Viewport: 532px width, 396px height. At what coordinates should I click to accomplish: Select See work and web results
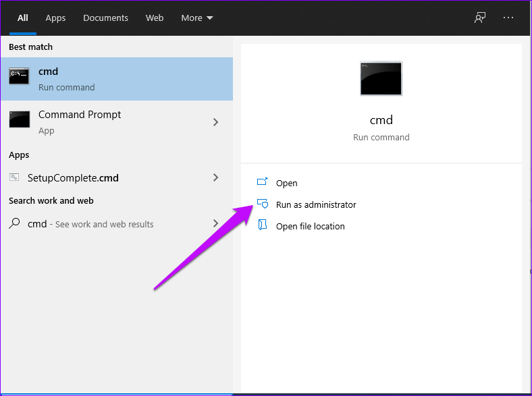click(117, 224)
